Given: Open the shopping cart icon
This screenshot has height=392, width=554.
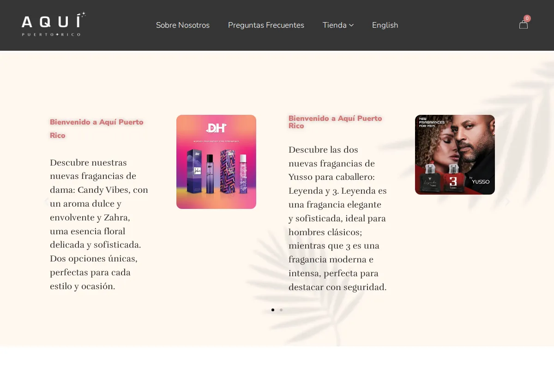Looking at the screenshot, I should click(523, 25).
